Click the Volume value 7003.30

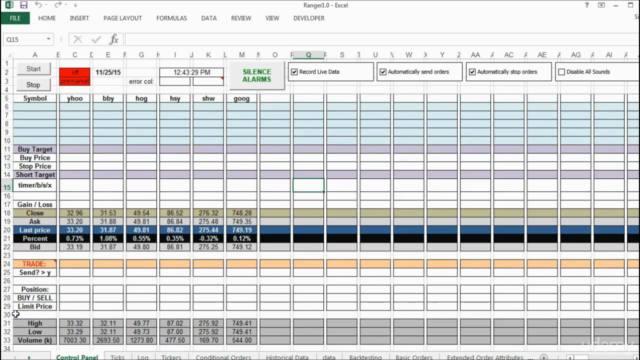(75, 340)
